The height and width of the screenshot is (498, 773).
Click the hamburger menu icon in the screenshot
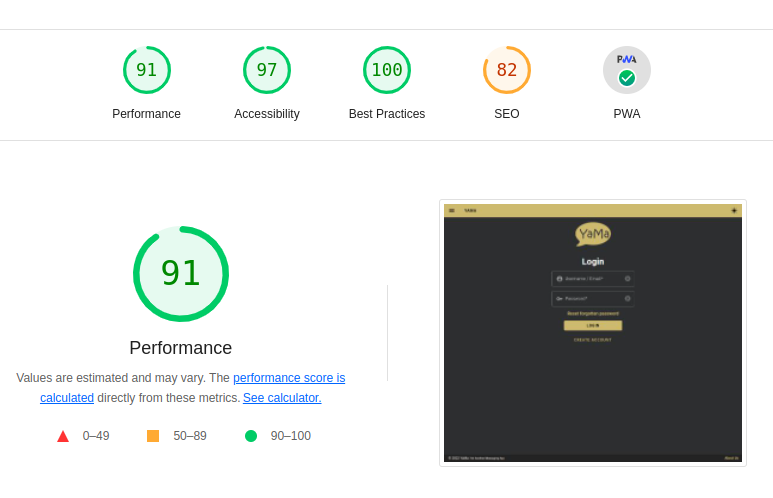pyautogui.click(x=452, y=211)
